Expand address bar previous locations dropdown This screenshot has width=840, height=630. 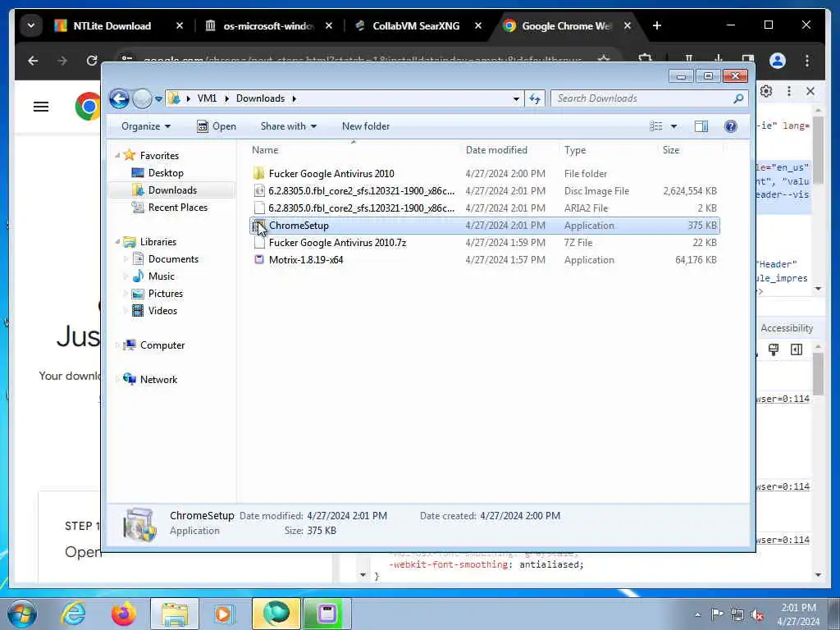(516, 98)
